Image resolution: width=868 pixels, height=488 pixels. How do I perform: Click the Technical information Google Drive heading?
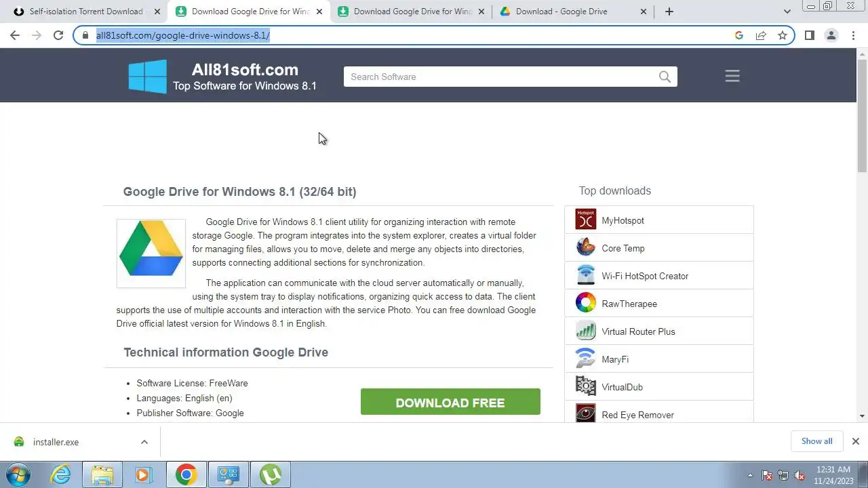click(x=226, y=352)
